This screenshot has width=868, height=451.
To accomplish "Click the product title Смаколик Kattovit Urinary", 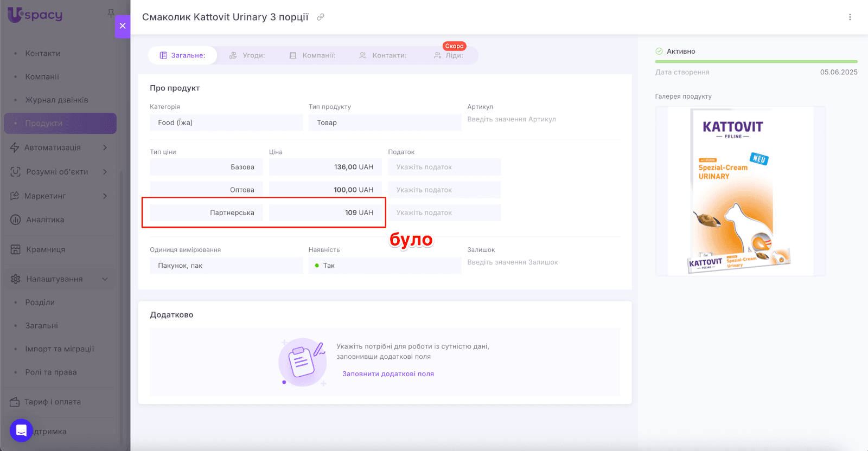I will [x=225, y=17].
